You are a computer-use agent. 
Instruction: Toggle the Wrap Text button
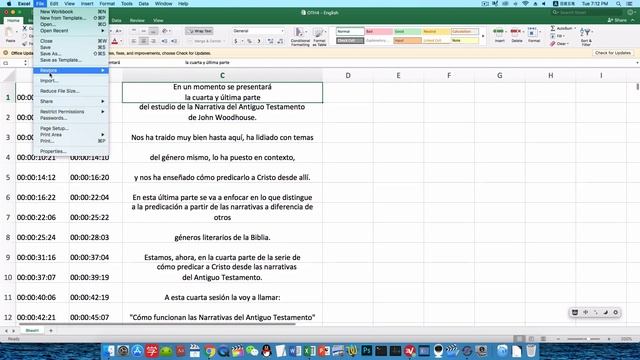point(200,31)
